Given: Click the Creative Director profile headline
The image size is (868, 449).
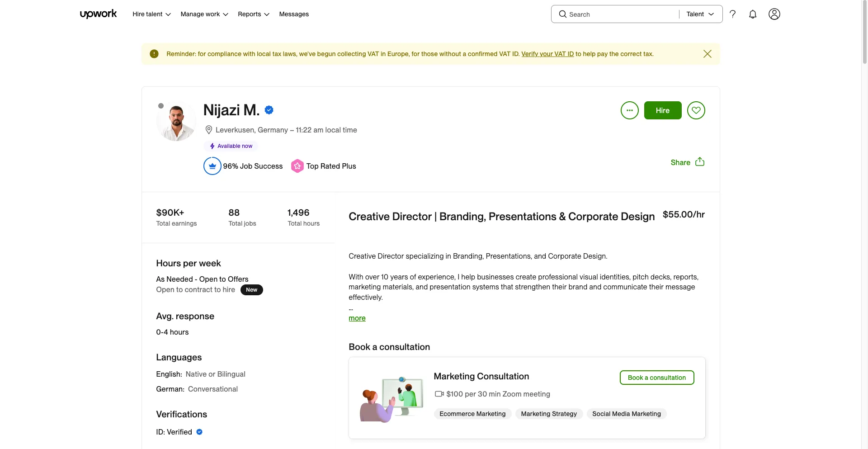Looking at the screenshot, I should pyautogui.click(x=502, y=217).
